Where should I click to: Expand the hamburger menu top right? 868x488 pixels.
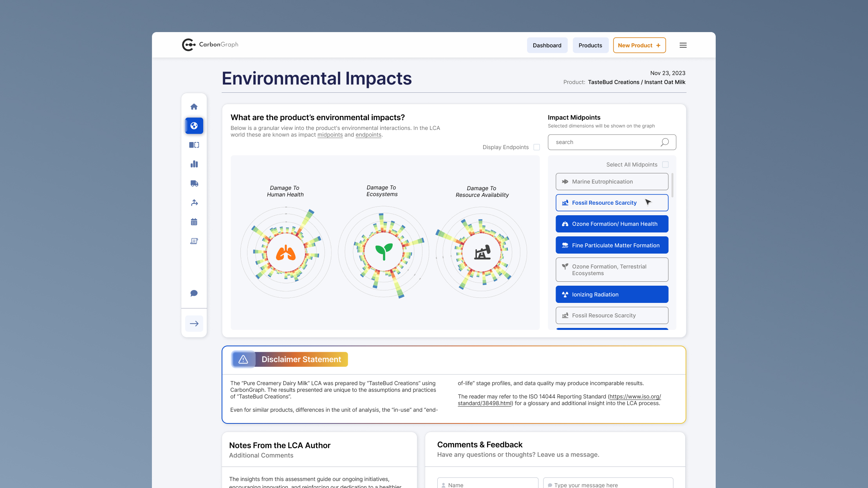click(x=683, y=45)
